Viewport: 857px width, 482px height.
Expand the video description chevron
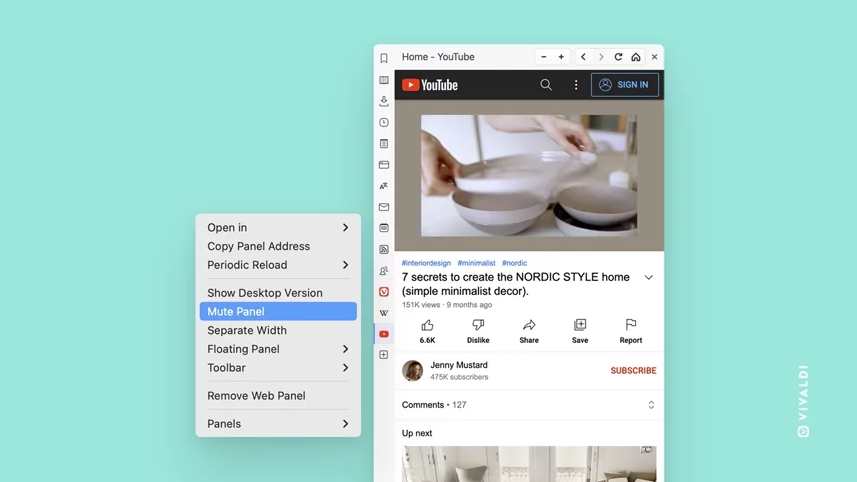(648, 278)
